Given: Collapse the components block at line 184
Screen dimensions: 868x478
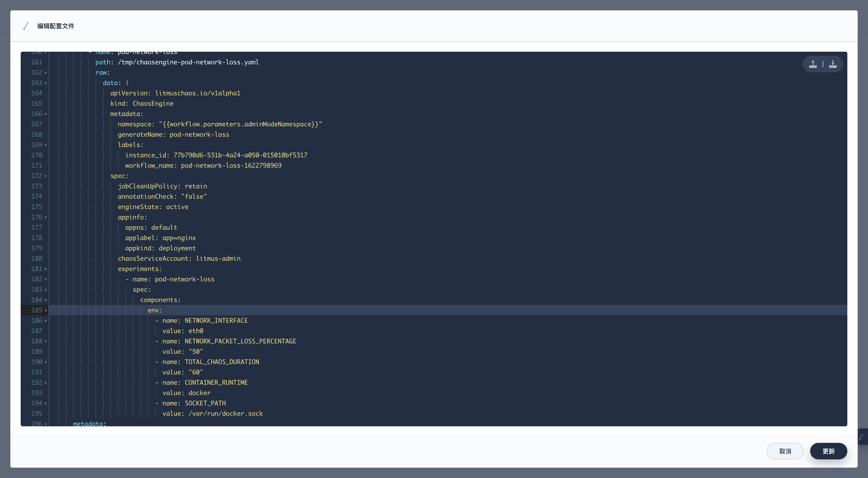Looking at the screenshot, I should pyautogui.click(x=45, y=300).
